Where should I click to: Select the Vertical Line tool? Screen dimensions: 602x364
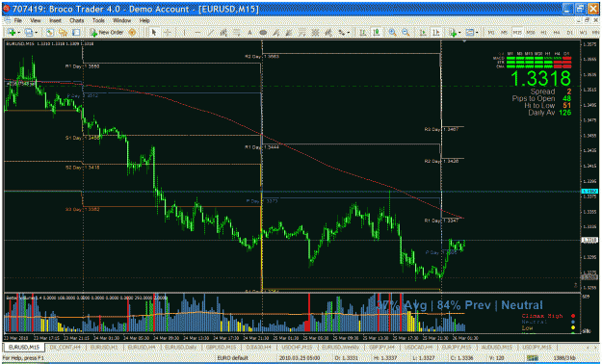(x=184, y=33)
